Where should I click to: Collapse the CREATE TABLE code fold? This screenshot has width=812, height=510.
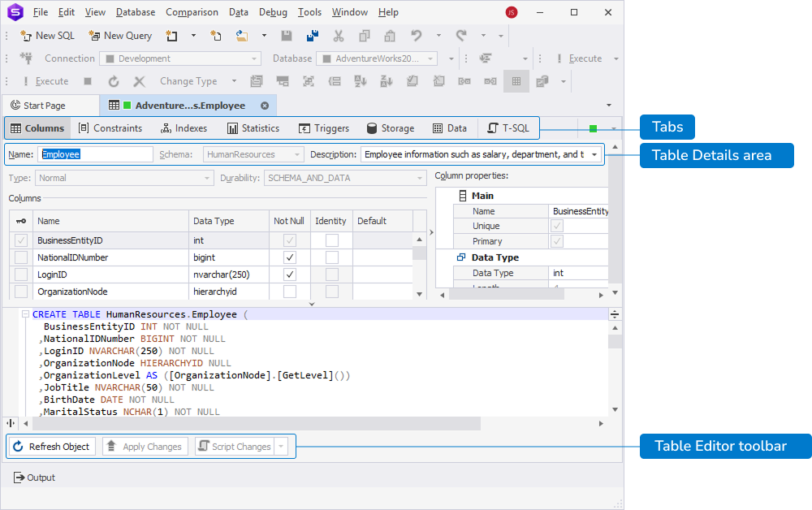pos(25,314)
